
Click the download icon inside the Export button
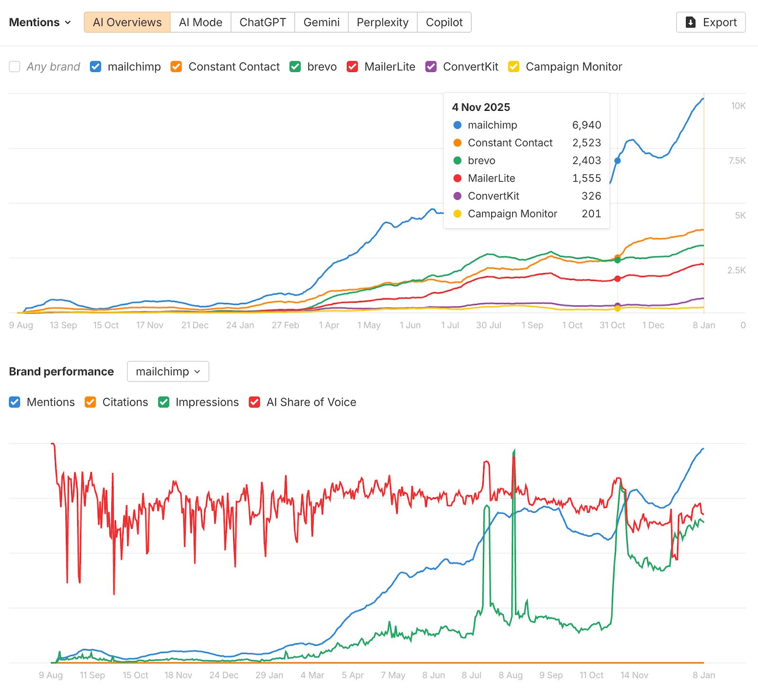[691, 22]
